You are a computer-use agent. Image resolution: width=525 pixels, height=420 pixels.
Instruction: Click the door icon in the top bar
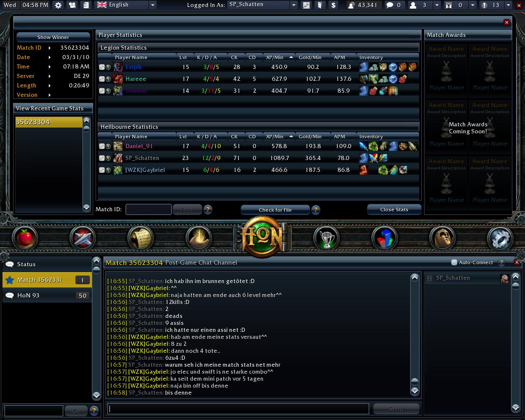coord(320,5)
